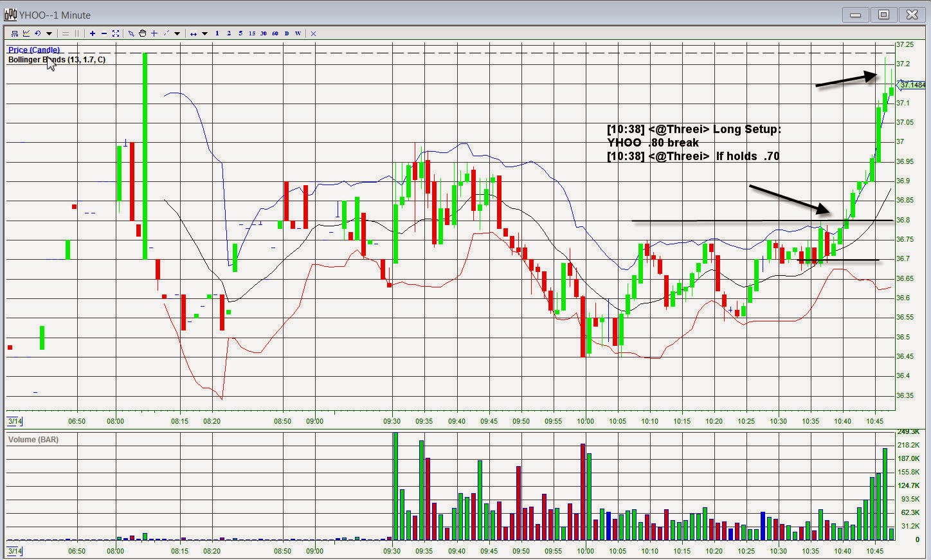This screenshot has width=931, height=560.
Task: Click the annotation text 'If holds .70'
Action: tap(748, 156)
